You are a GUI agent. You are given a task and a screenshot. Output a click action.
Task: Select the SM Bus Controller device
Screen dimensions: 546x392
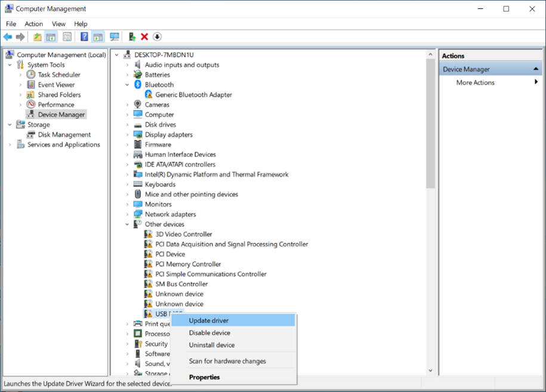pos(181,284)
